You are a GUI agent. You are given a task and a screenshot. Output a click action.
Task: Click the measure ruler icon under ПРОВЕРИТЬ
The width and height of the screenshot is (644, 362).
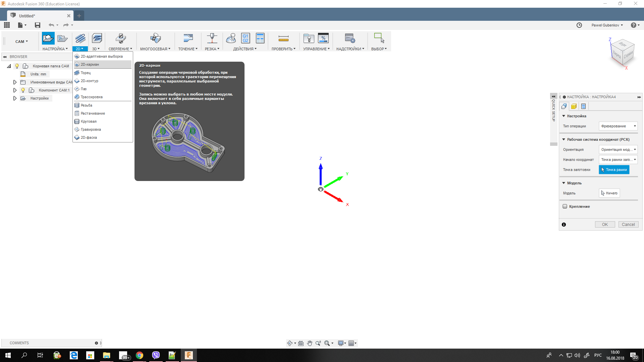tap(283, 39)
